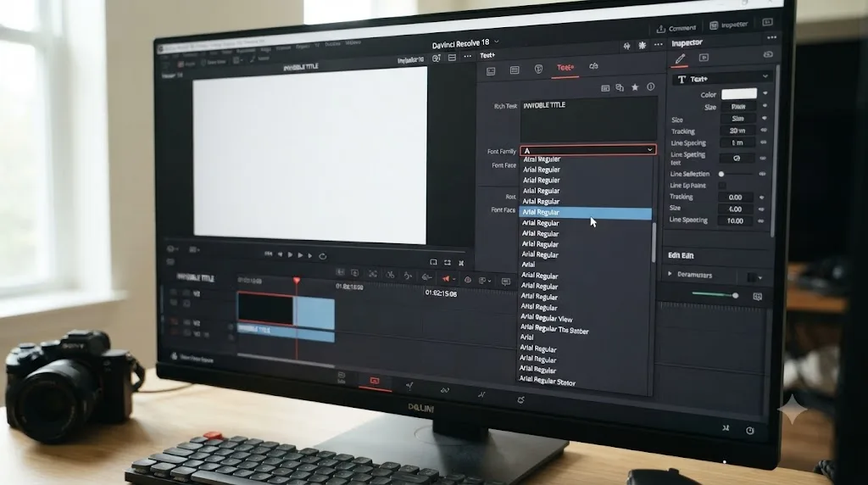
Task: Open the Comment panel button
Action: pyautogui.click(x=676, y=28)
